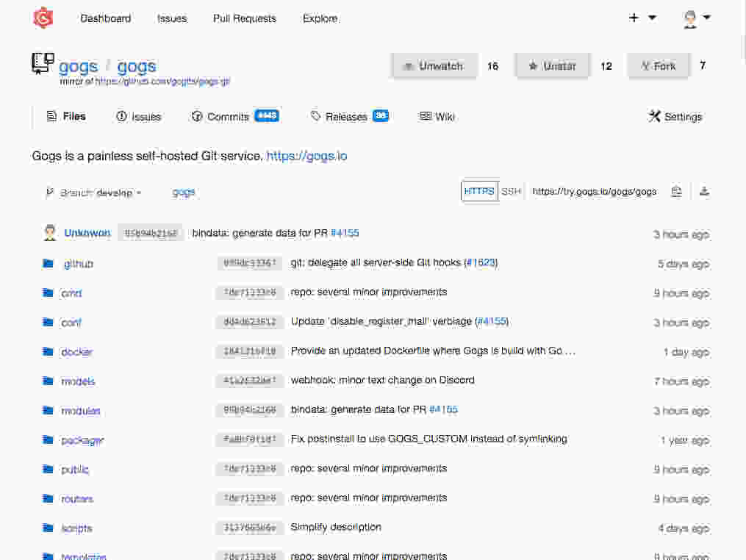Open the Explore page
The width and height of the screenshot is (746, 560).
tap(320, 18)
